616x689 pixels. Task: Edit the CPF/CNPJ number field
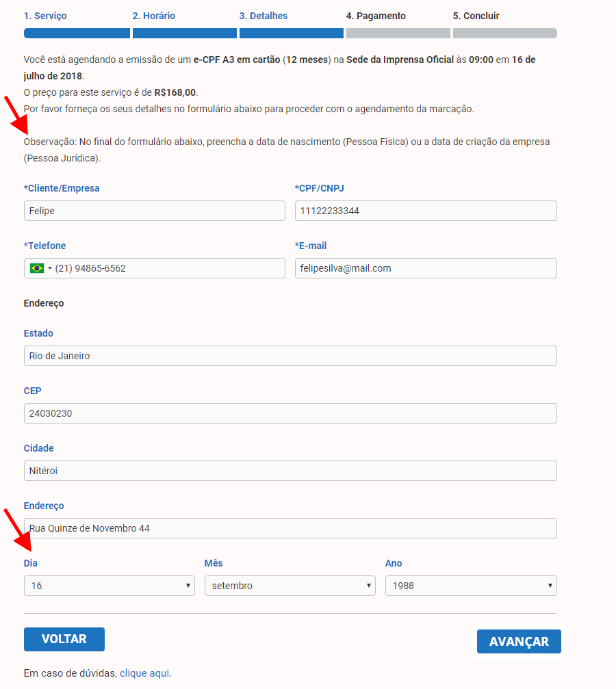(x=426, y=211)
